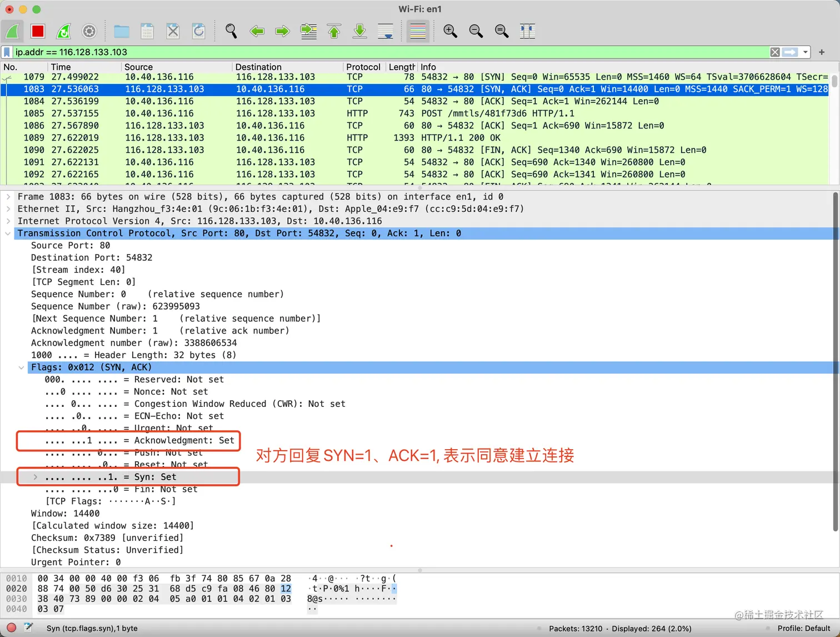840x637 pixels.
Task: Sort by the No. column header
Action: point(24,67)
